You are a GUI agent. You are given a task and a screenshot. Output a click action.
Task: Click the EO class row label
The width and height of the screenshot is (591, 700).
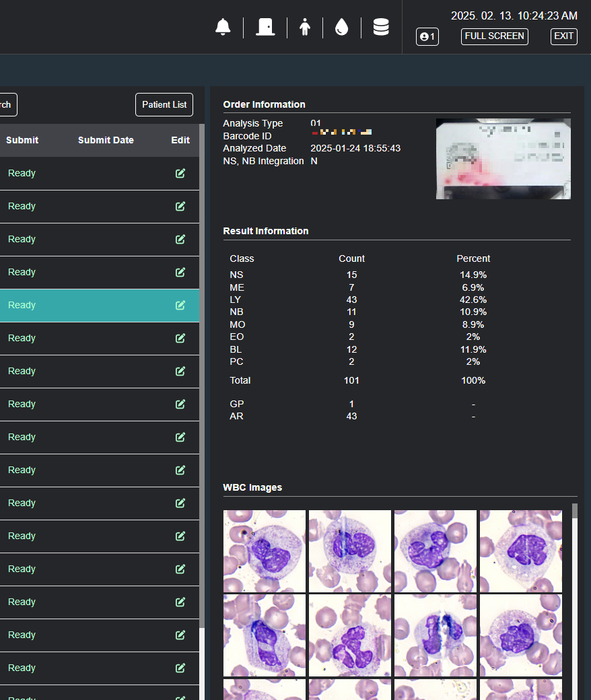[236, 337]
